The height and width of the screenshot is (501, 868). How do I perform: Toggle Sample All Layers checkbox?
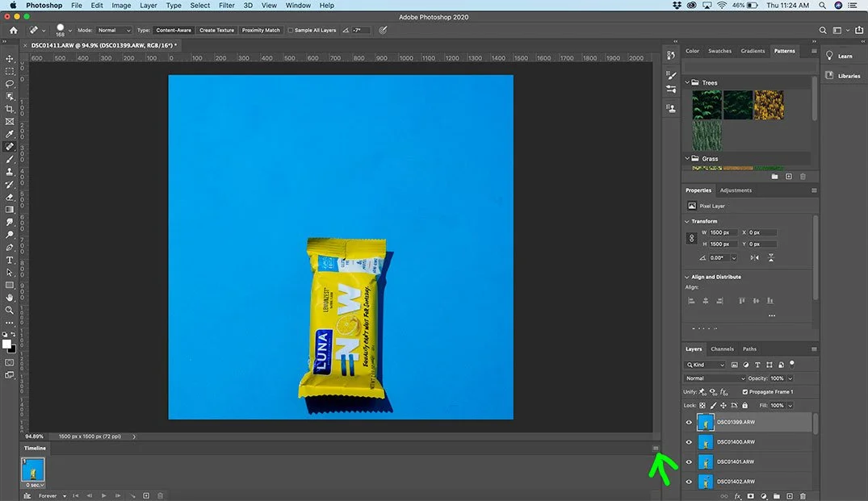pos(290,31)
